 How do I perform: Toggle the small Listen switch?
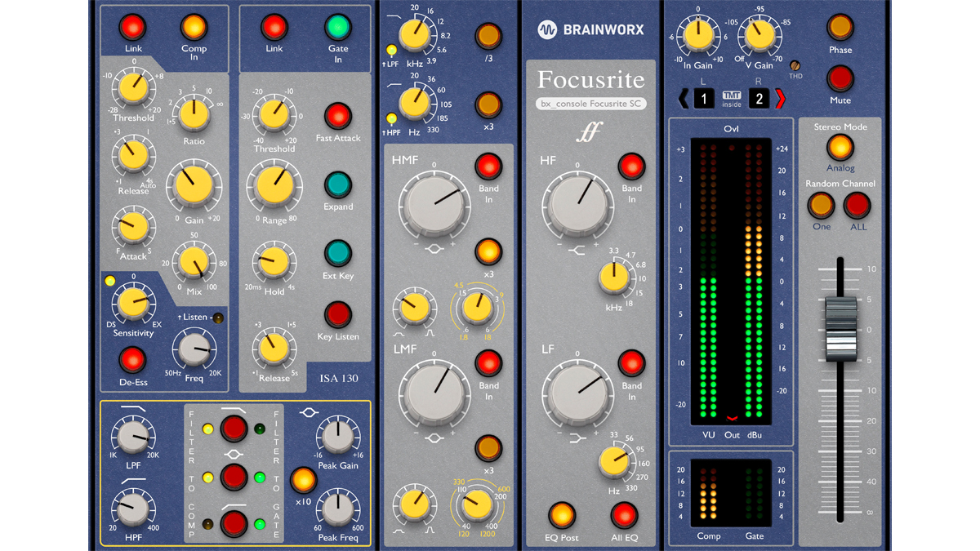[218, 318]
